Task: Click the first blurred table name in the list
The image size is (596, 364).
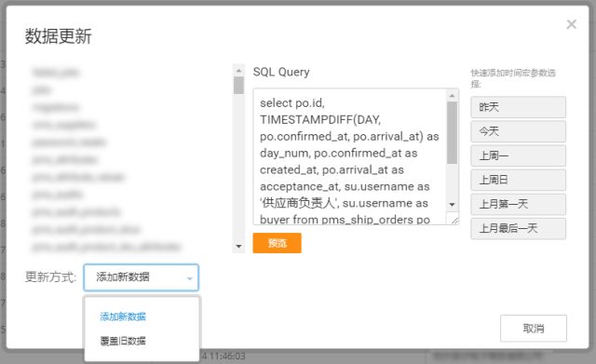Action: [x=56, y=73]
